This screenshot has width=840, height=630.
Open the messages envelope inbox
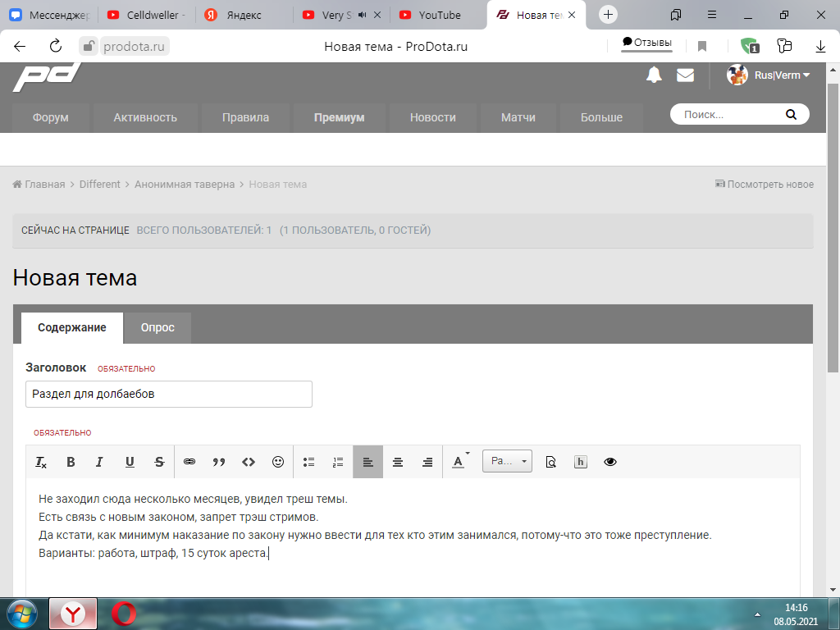685,75
